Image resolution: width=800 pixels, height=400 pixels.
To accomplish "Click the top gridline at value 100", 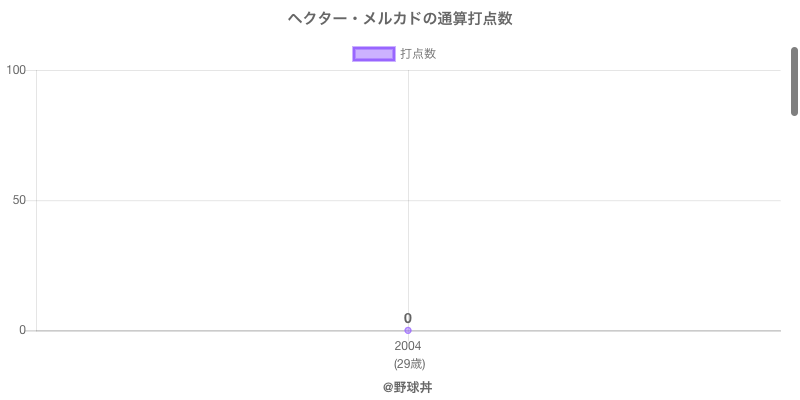I will pos(220,70).
